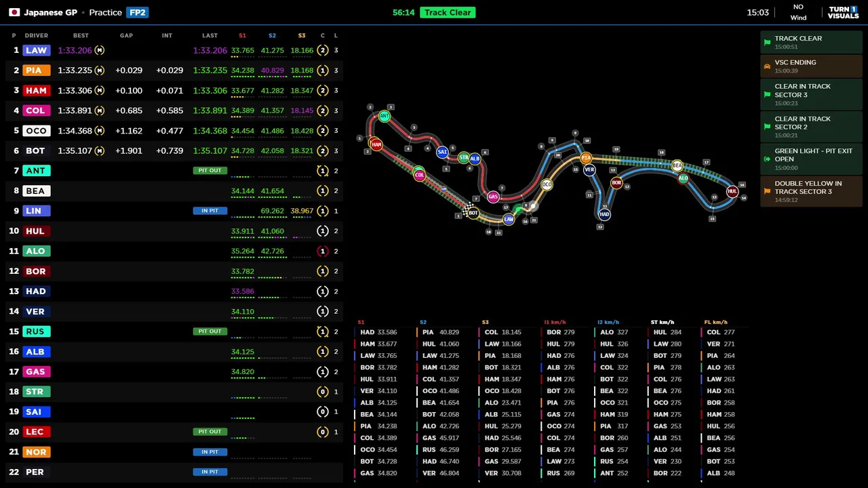Click the NO Wind indicator in the header

coord(798,12)
